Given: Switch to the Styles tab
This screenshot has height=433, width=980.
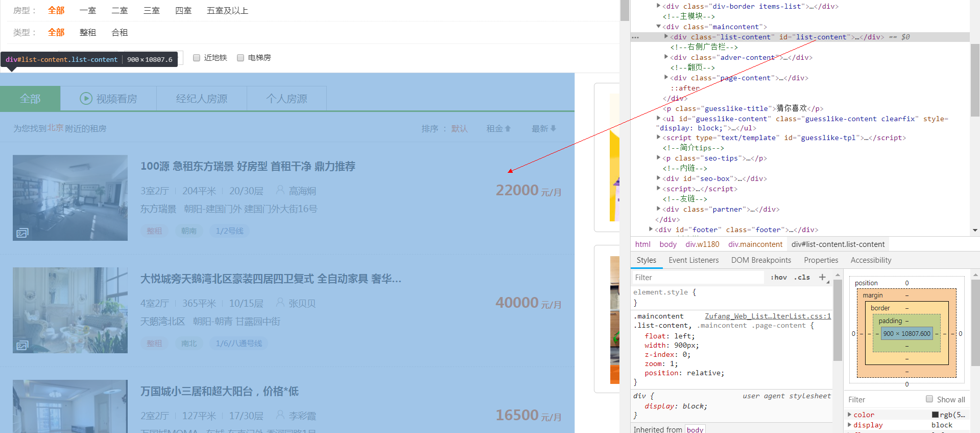Looking at the screenshot, I should click(x=647, y=260).
